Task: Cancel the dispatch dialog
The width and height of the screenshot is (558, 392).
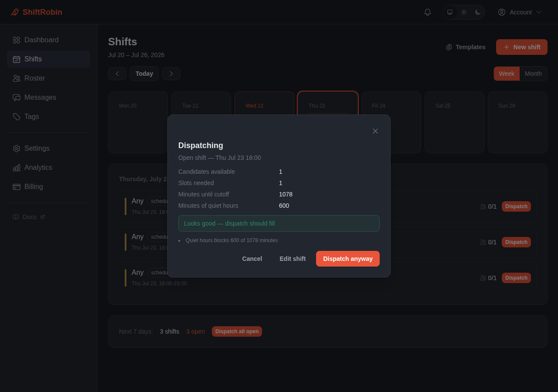Action: click(x=252, y=259)
